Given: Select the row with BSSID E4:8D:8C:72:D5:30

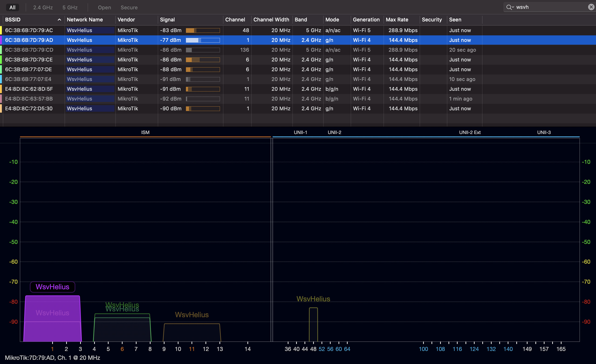Looking at the screenshot, I should (298, 108).
